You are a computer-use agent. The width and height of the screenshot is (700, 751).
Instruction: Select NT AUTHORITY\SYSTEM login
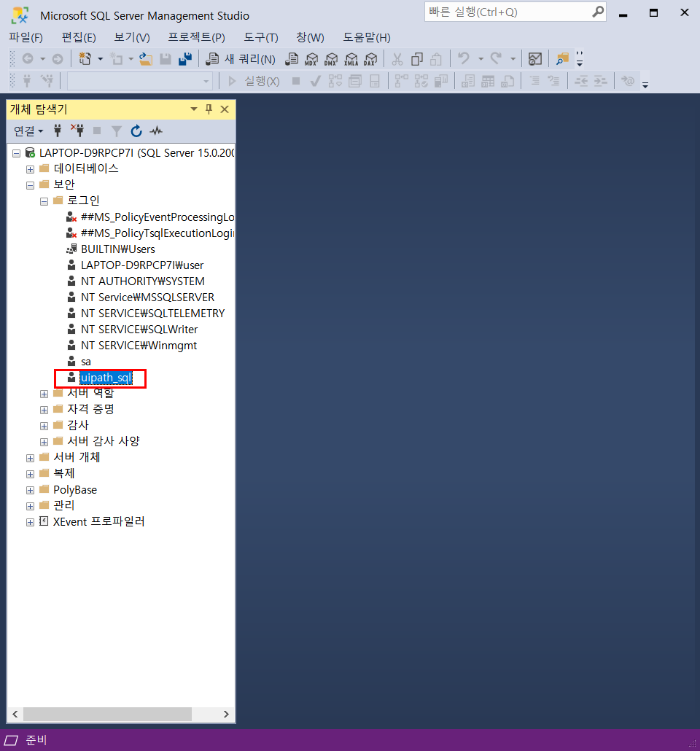click(x=142, y=281)
